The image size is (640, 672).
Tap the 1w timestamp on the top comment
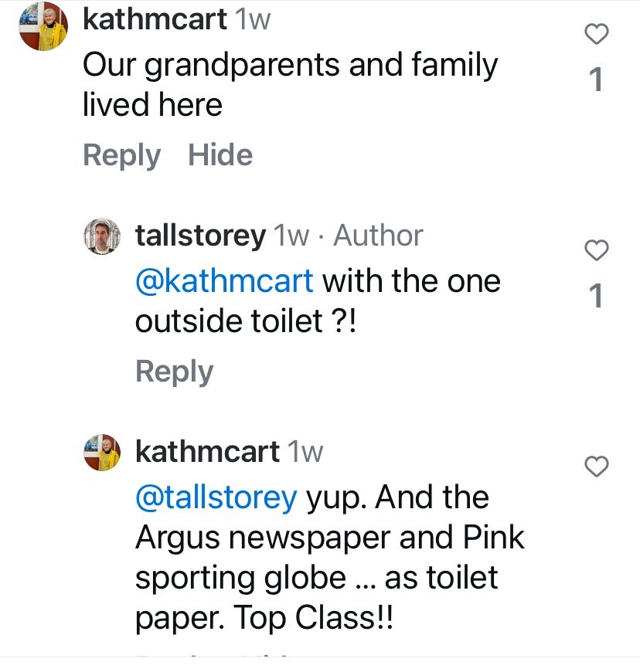(254, 19)
